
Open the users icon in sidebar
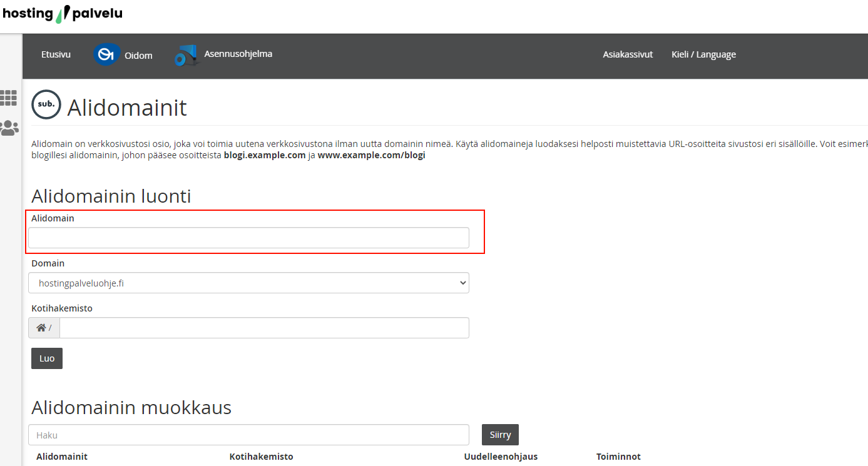(9, 128)
